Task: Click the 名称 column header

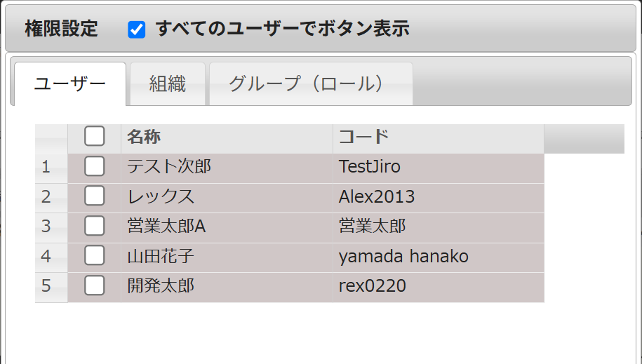Action: tap(227, 139)
